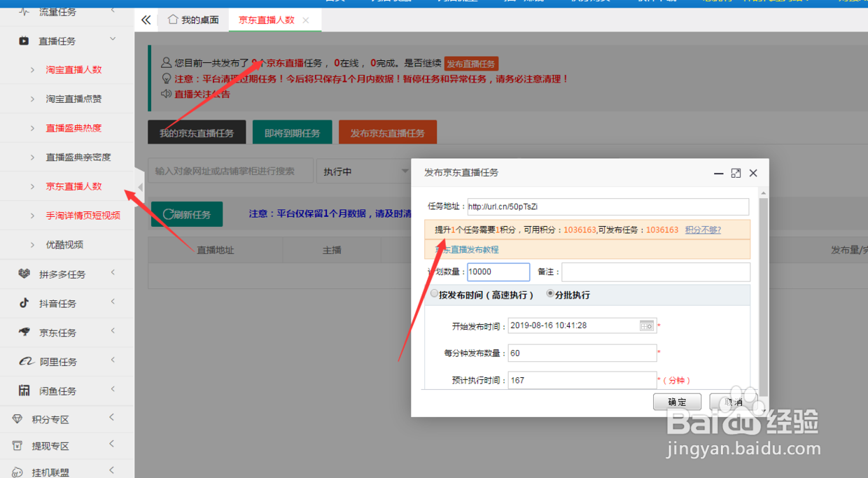Select 按发布时间（高速执行） radio option
The height and width of the screenshot is (478, 868).
coord(435,294)
